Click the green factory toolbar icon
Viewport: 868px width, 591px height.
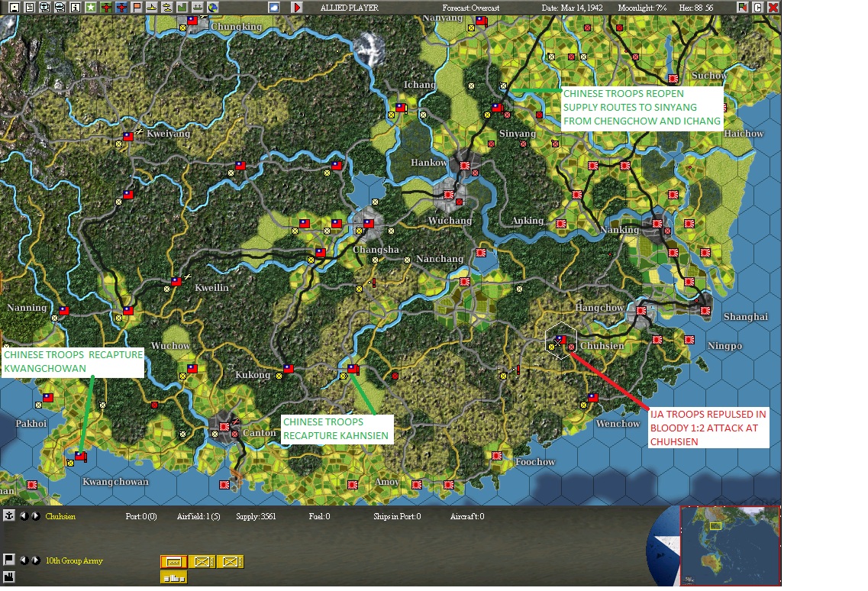pyautogui.click(x=182, y=7)
